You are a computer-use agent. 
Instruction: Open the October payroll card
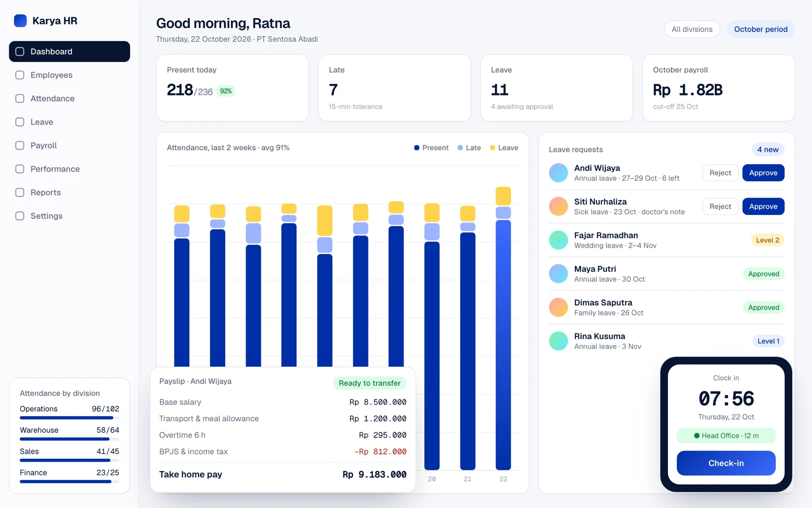[719, 88]
